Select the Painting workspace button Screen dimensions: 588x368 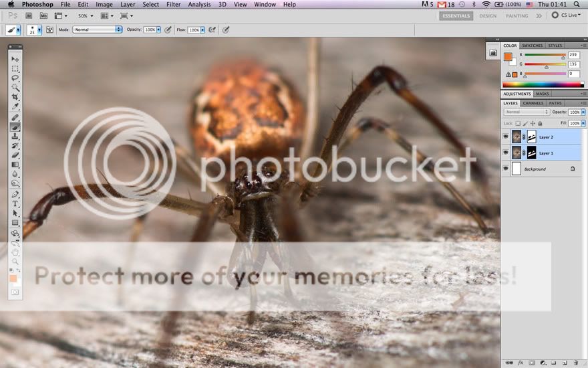click(517, 16)
